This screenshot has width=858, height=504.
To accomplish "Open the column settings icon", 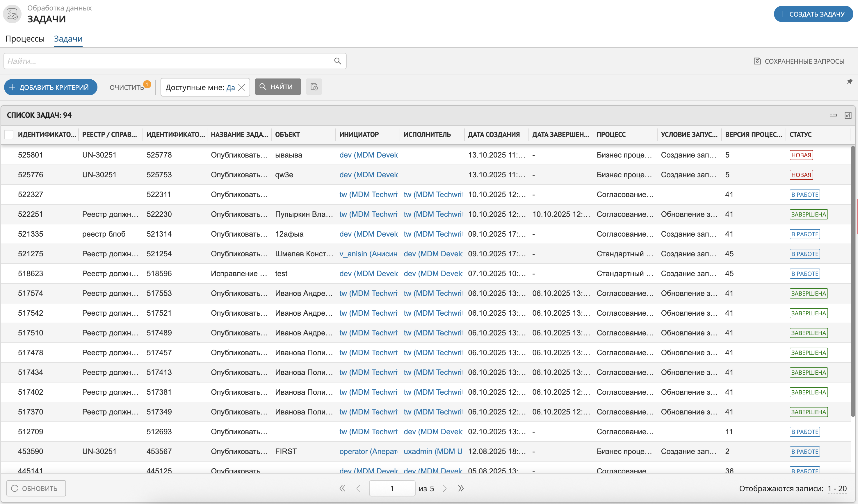I will pos(848,115).
